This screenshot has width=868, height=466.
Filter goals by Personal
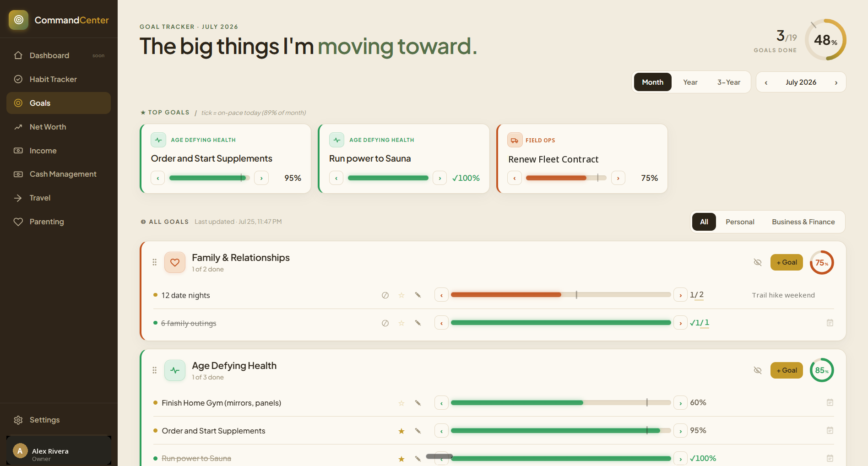point(740,222)
